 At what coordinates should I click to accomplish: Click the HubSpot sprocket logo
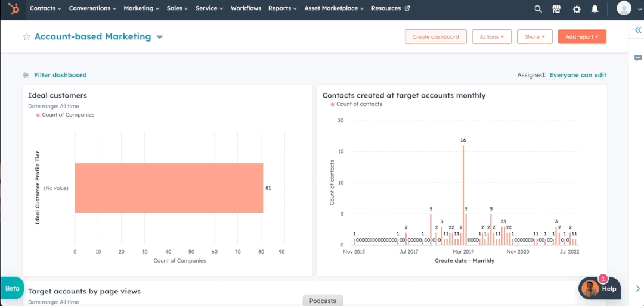[13, 8]
